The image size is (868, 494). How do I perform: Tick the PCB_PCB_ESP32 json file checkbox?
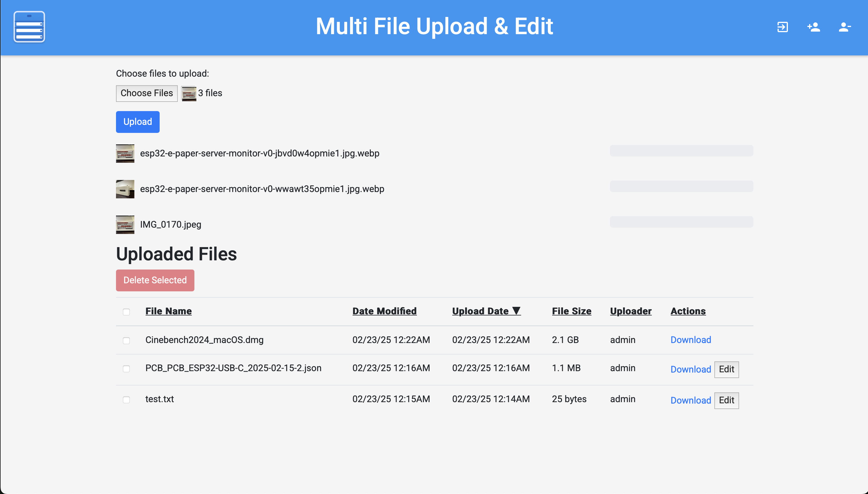coord(126,369)
